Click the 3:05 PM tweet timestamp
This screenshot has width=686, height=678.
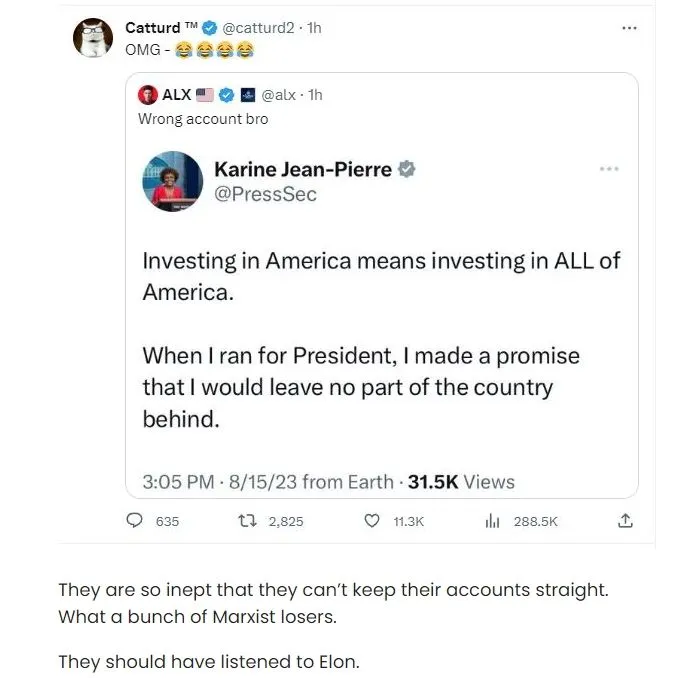[x=178, y=482]
